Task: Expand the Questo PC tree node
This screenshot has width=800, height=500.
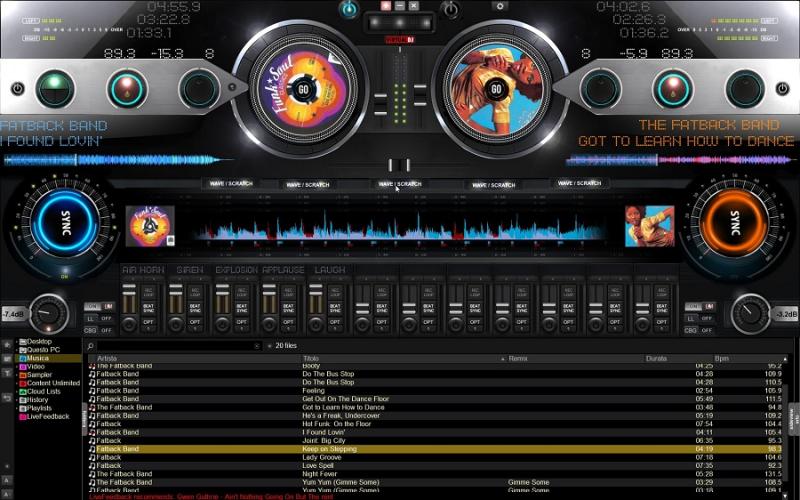Action: coord(17,349)
